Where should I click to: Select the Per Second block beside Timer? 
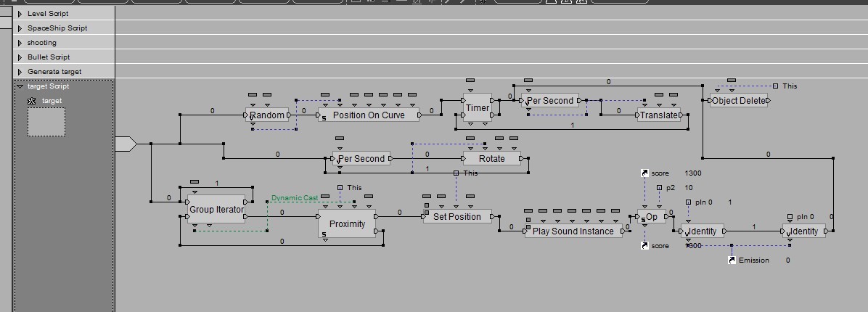point(550,101)
